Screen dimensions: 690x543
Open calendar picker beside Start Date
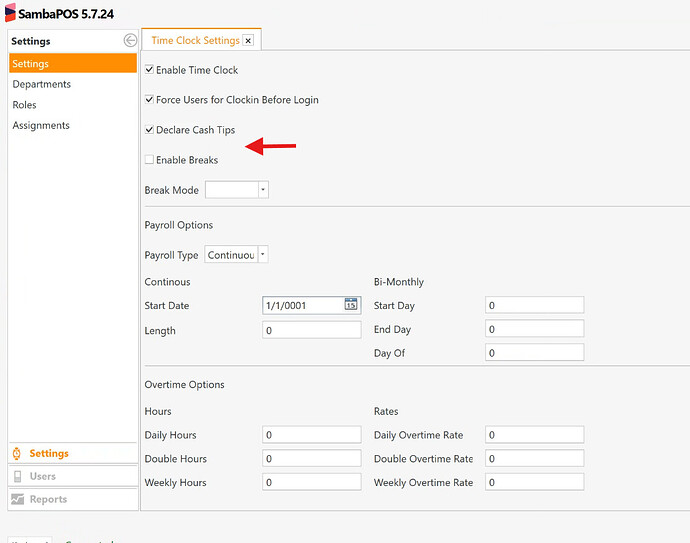pos(351,305)
